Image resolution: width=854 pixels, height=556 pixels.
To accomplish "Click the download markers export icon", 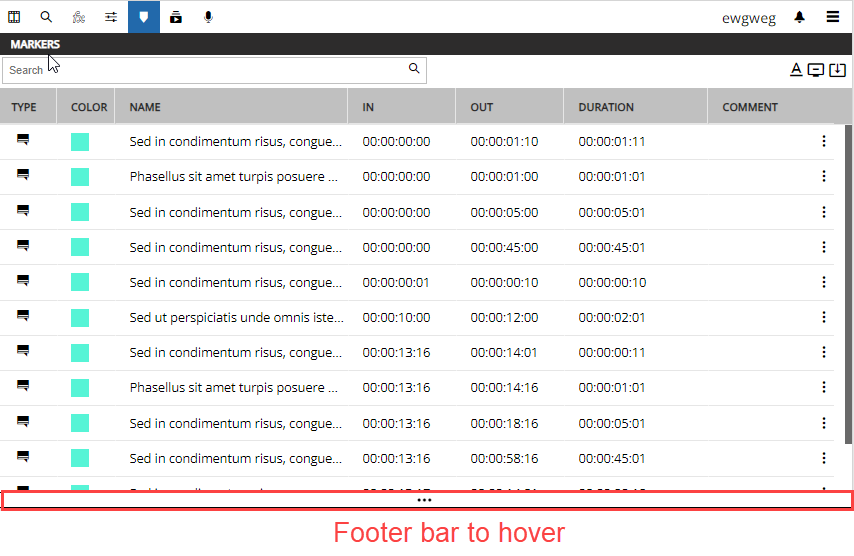I will [838, 70].
